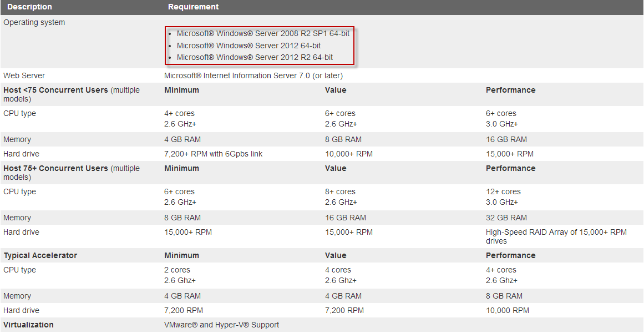The width and height of the screenshot is (644, 333).
Task: Select "16 GB RAM" Performance memory for Host <75
Action: 506,140
